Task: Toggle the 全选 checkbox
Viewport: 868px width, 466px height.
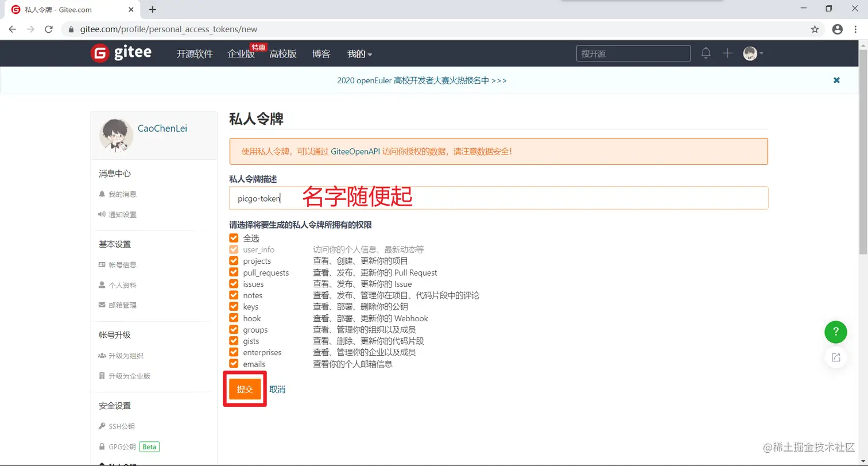Action: [x=234, y=238]
